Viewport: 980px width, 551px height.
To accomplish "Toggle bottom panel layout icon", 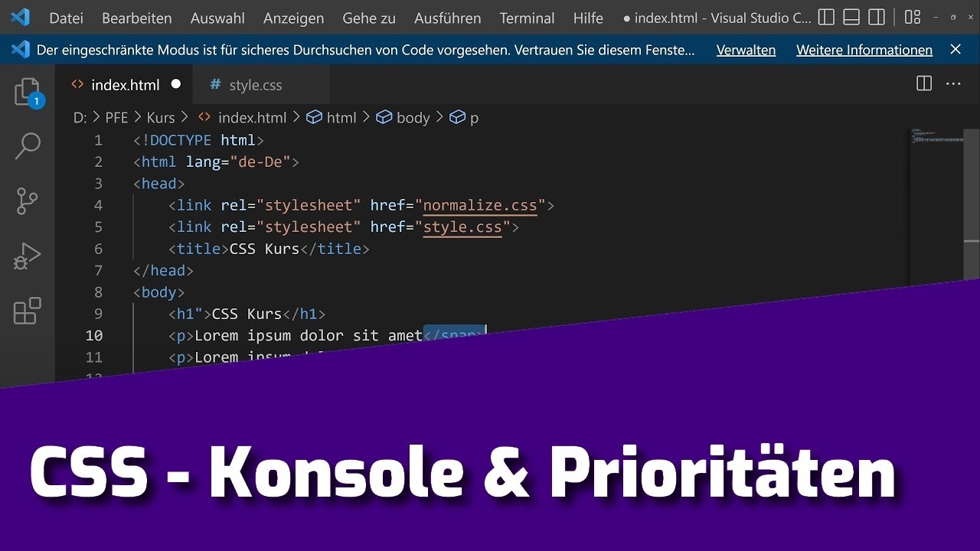I will (851, 17).
